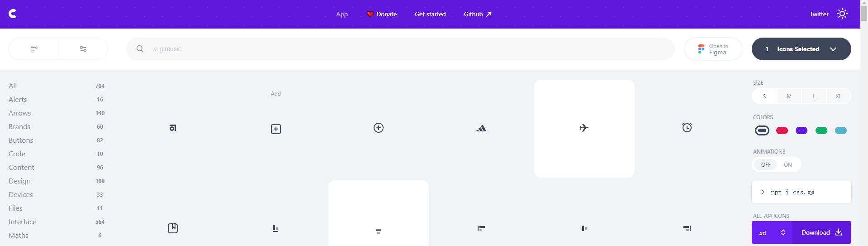Click the Github external arrow icon
Image resolution: width=868 pixels, height=246 pixels.
(489, 14)
